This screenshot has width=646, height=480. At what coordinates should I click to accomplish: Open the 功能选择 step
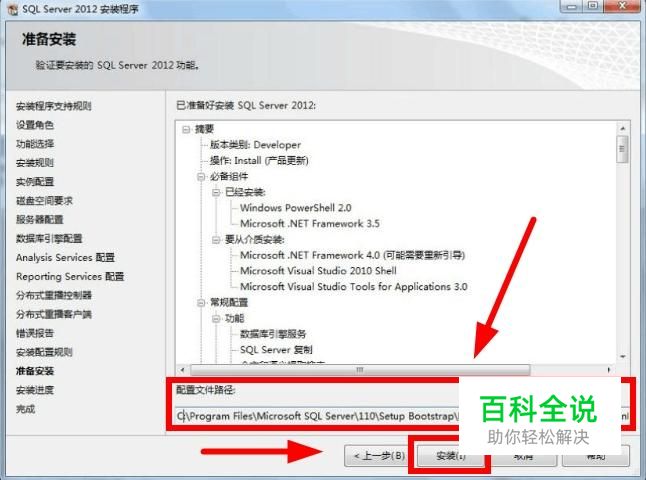click(35, 144)
